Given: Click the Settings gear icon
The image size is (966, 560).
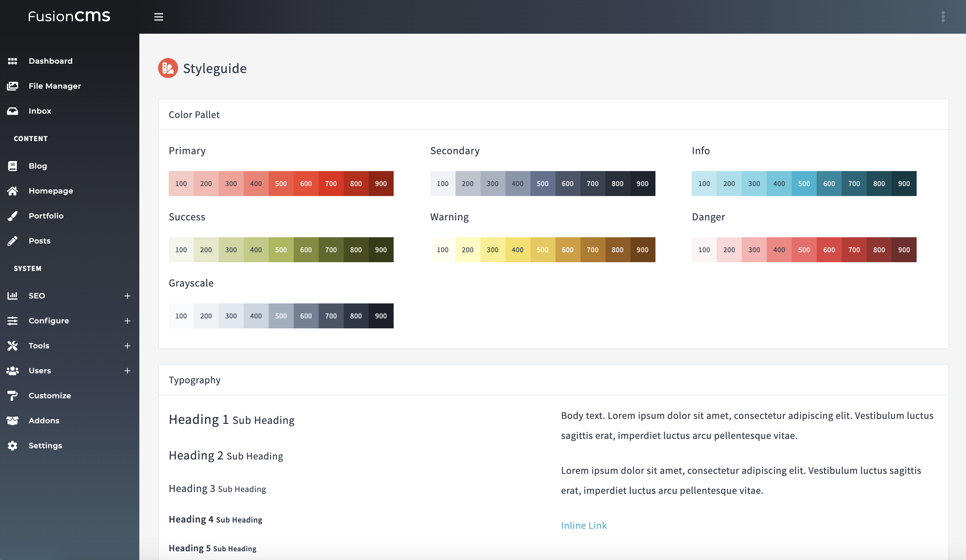Looking at the screenshot, I should (x=12, y=445).
